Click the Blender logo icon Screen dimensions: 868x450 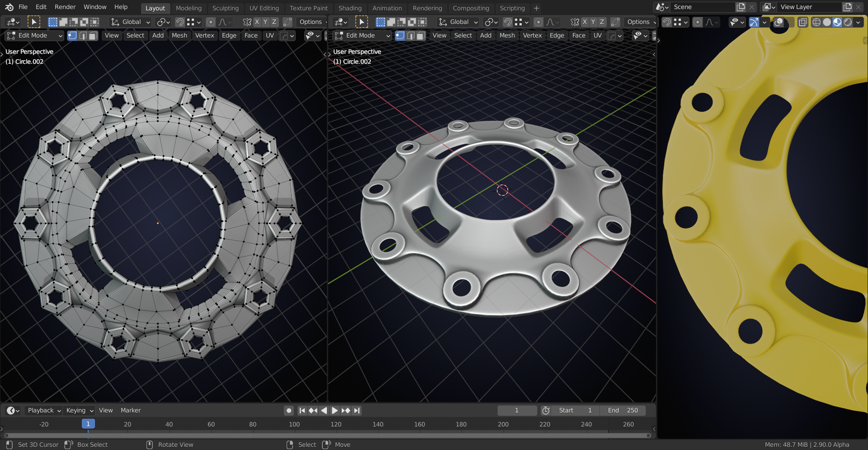(x=9, y=7)
